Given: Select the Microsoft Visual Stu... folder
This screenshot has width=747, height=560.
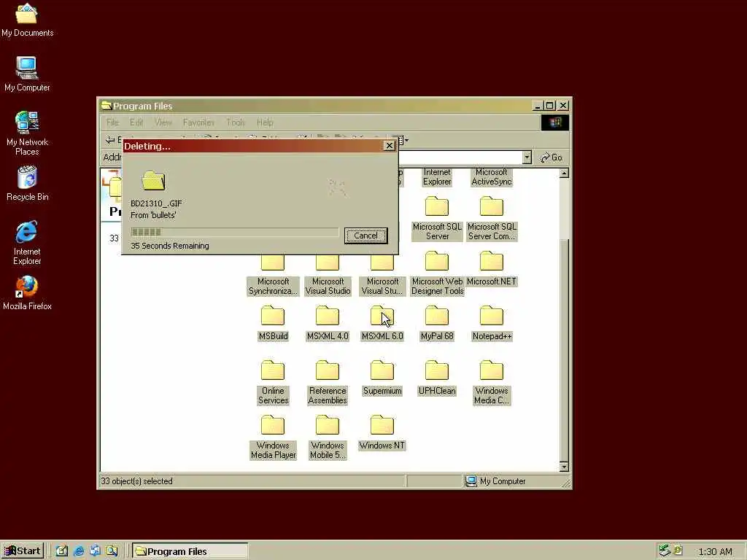Looking at the screenshot, I should click(x=382, y=276).
